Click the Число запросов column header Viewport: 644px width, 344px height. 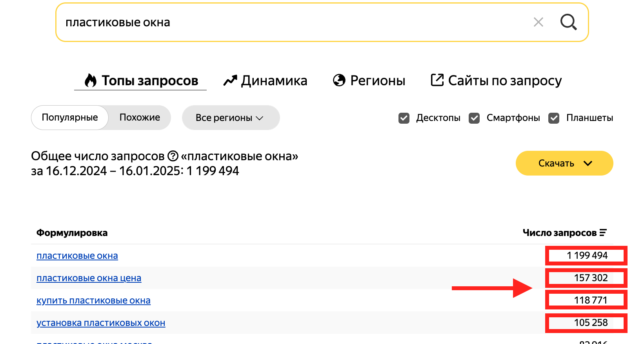click(x=560, y=233)
